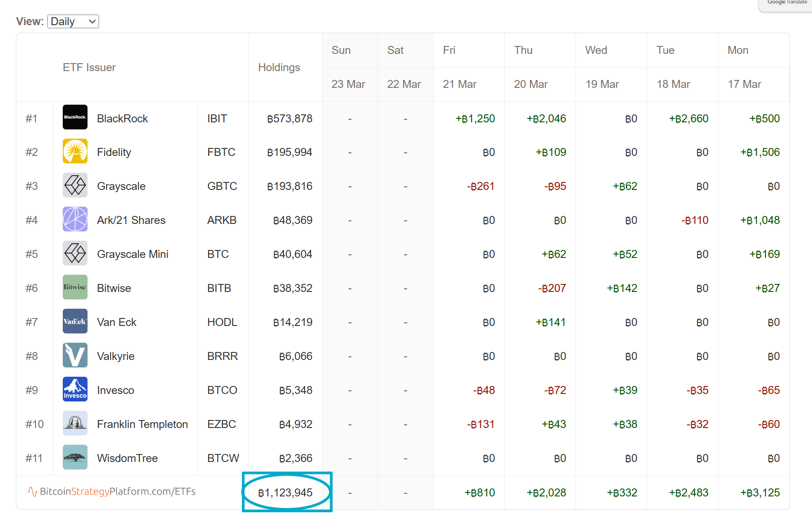Click the Holdings column header
This screenshot has width=812, height=526.
pos(279,68)
